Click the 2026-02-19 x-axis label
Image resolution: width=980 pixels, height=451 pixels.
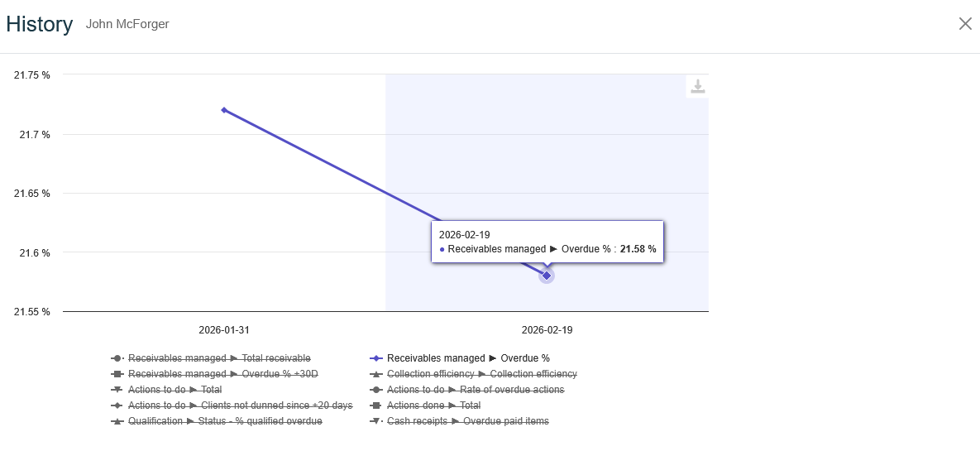click(x=547, y=329)
